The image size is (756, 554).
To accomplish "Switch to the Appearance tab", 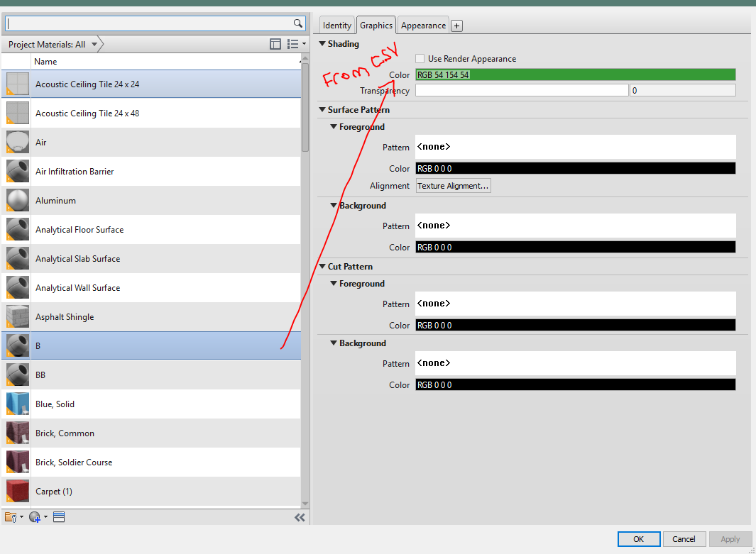I will pyautogui.click(x=422, y=25).
